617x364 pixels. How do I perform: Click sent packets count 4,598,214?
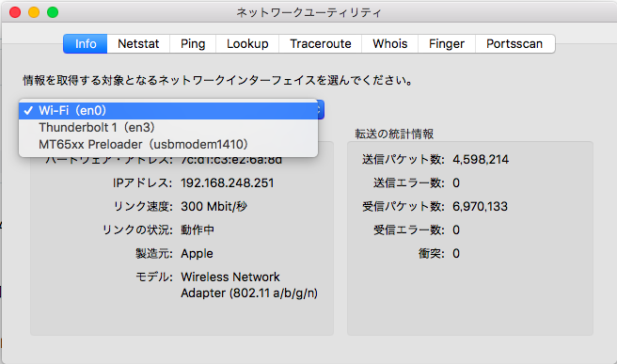pos(481,159)
